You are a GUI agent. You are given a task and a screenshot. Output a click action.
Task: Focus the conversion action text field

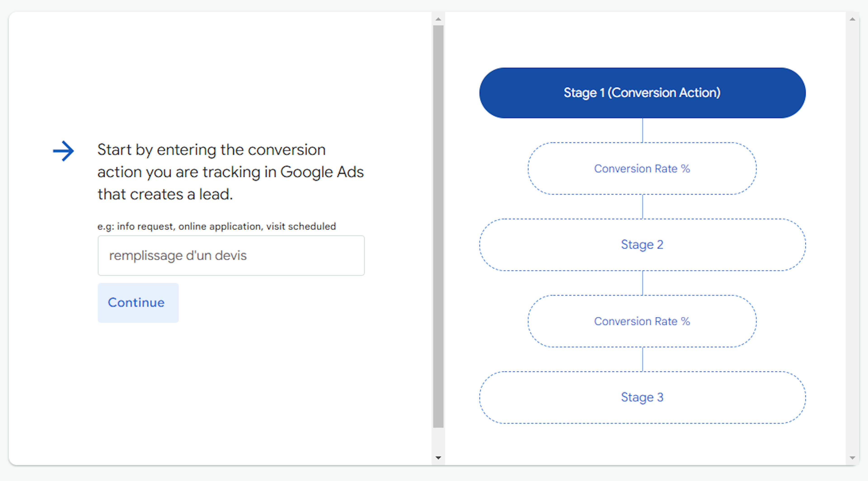point(231,256)
